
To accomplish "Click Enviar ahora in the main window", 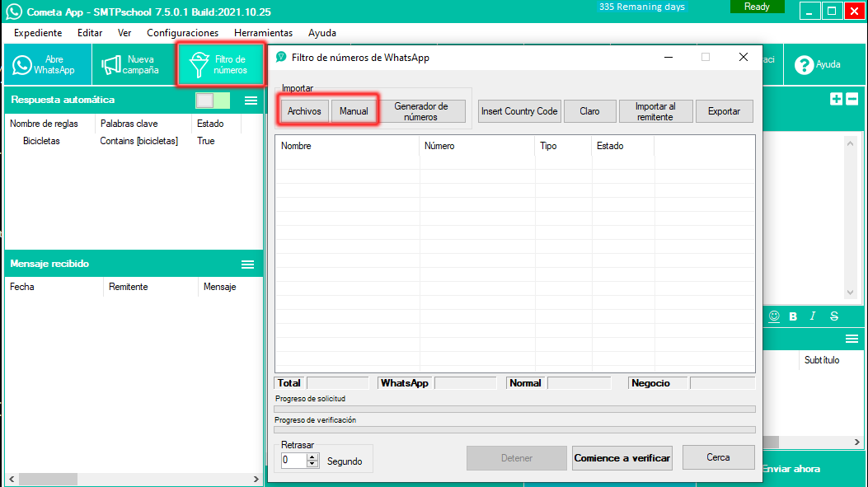I will point(791,469).
